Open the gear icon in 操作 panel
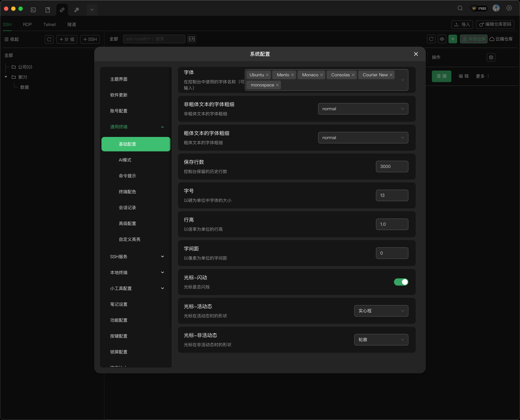Screen dimensions: 520x420 [491, 57]
